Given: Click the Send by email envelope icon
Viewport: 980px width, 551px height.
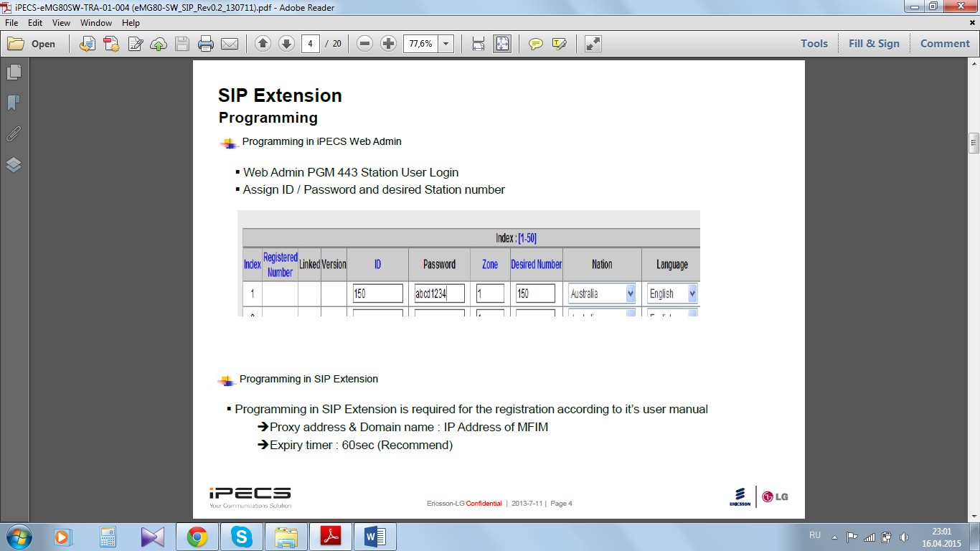Looking at the screenshot, I should (x=230, y=44).
